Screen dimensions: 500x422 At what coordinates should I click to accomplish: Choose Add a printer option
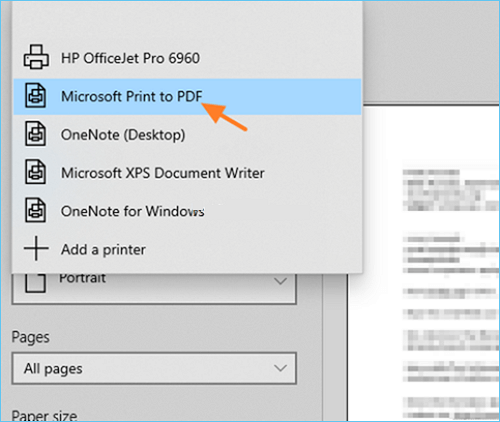[187, 249]
